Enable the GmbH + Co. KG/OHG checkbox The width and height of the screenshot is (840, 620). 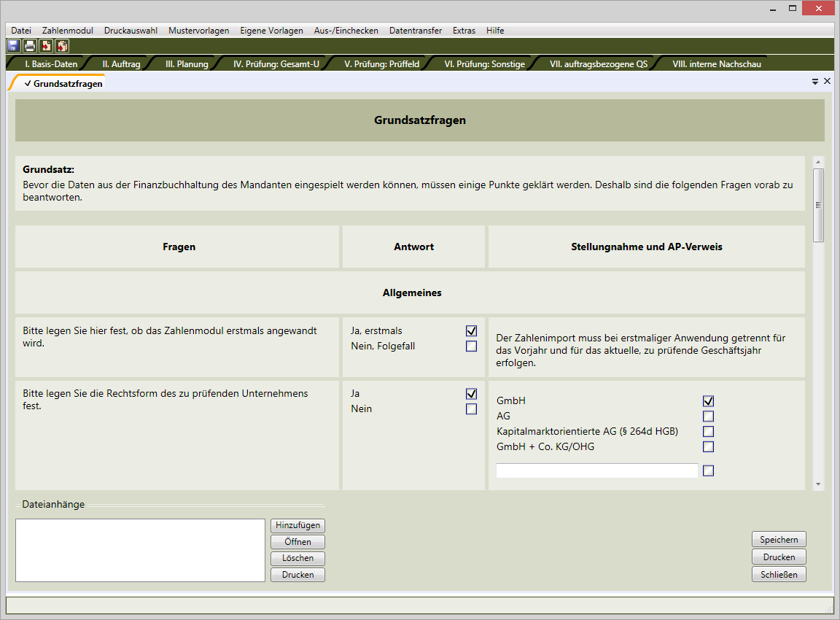coord(708,447)
